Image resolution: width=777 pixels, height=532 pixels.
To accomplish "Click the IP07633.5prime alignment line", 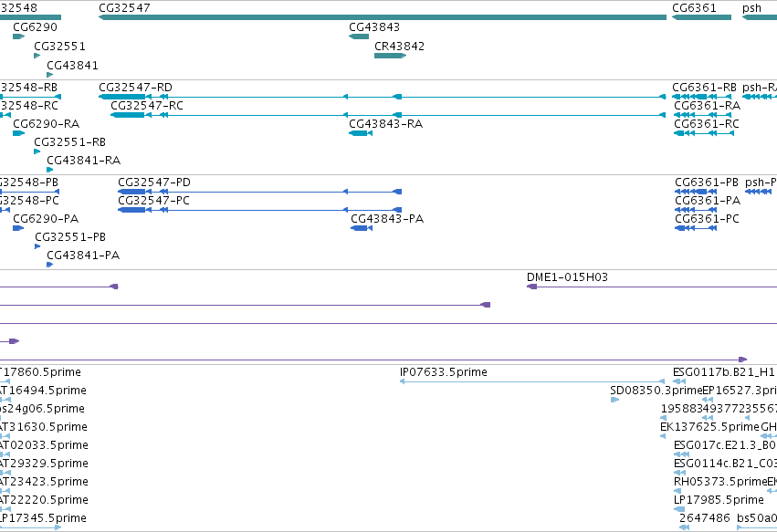I will pyautogui.click(x=531, y=381).
